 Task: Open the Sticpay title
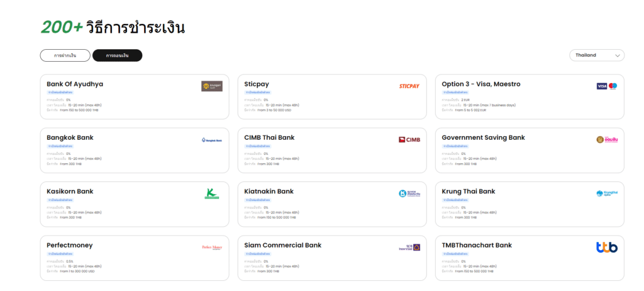click(257, 84)
